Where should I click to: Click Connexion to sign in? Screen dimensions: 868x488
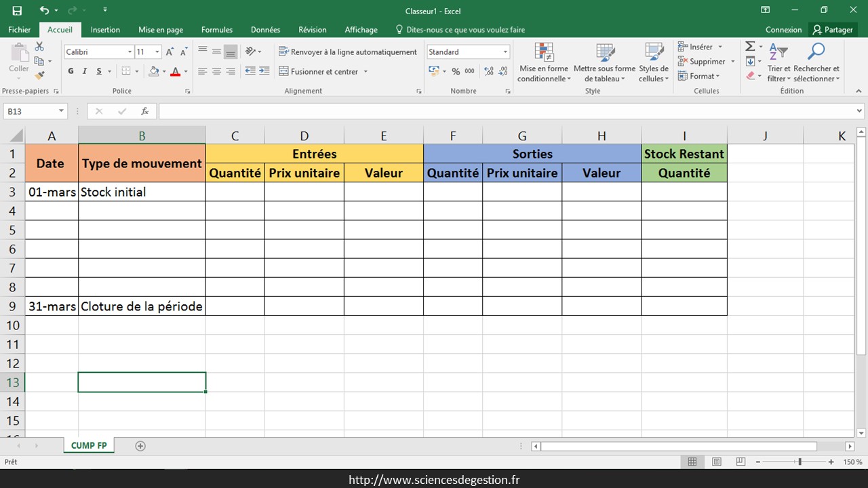point(783,30)
